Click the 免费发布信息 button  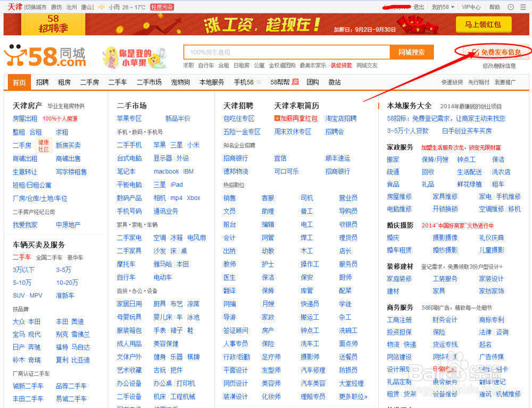(x=497, y=52)
